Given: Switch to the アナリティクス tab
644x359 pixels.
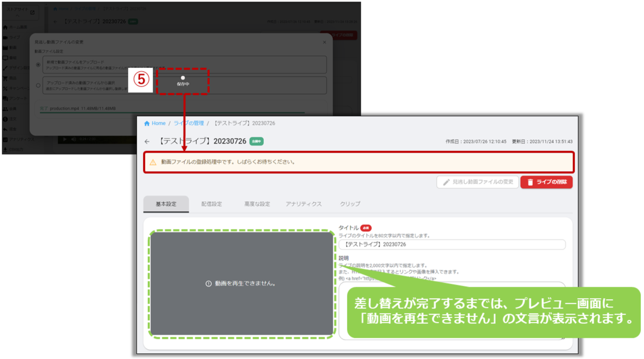Looking at the screenshot, I should [303, 204].
